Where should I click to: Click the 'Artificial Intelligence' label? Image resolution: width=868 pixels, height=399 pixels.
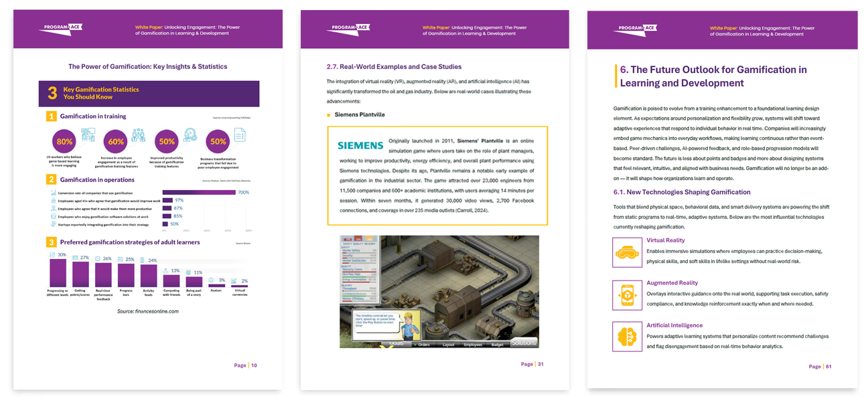tap(674, 325)
